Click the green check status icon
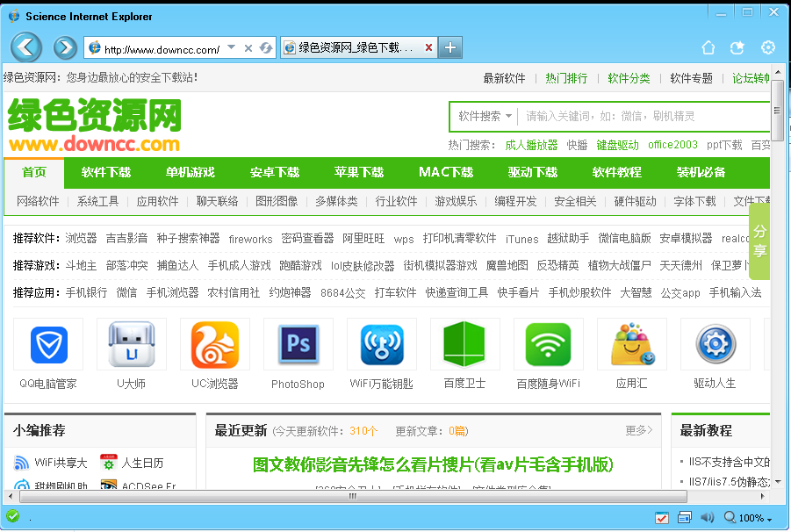The image size is (791, 532). [x=11, y=517]
